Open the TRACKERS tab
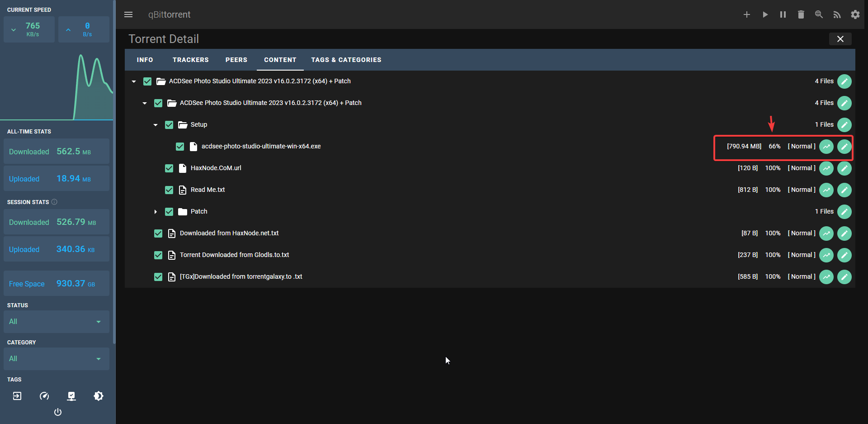This screenshot has height=424, width=868. click(x=190, y=59)
